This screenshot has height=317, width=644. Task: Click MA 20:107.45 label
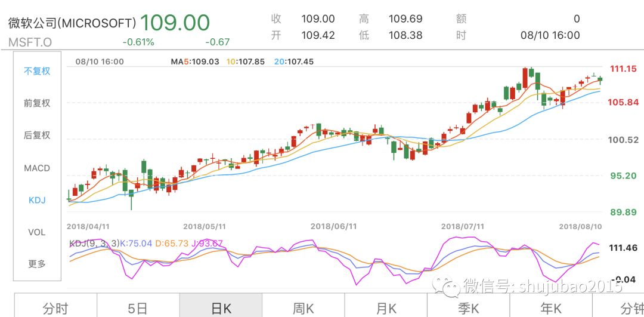293,61
